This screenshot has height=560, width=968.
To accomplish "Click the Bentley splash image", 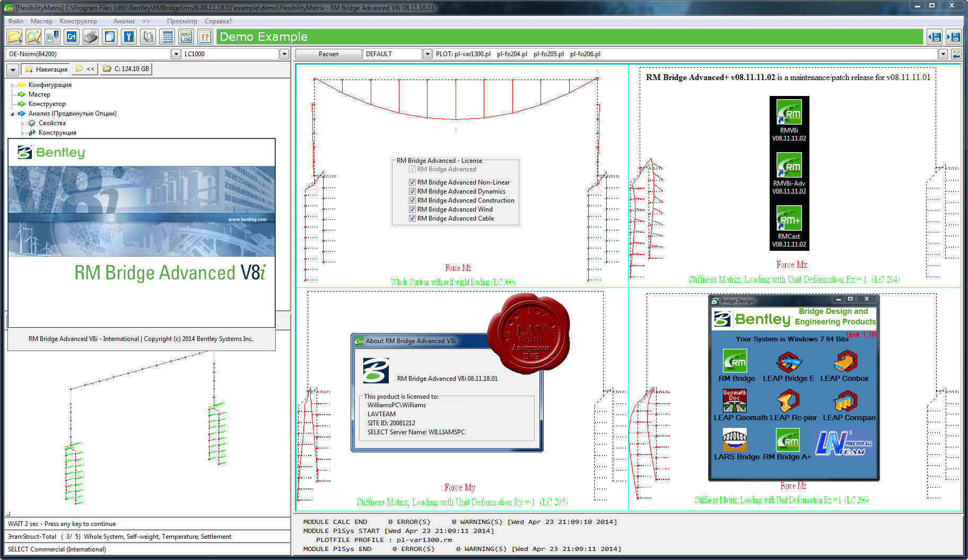I will coord(142,212).
